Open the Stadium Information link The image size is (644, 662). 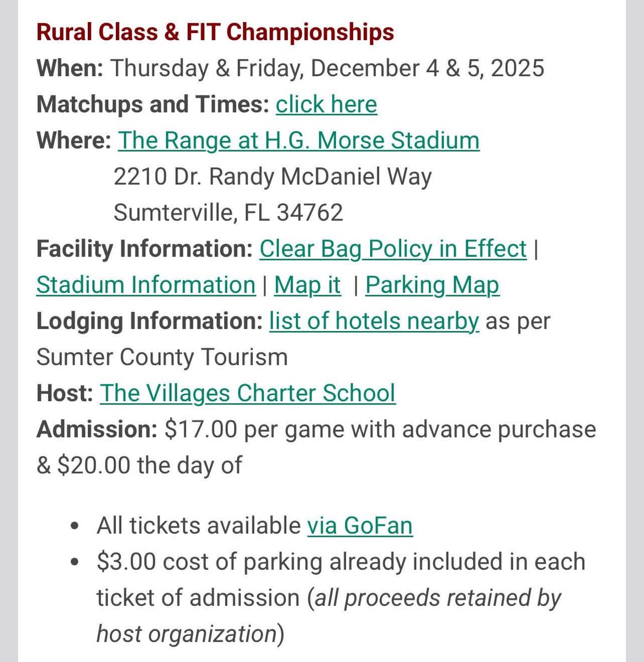coord(146,285)
